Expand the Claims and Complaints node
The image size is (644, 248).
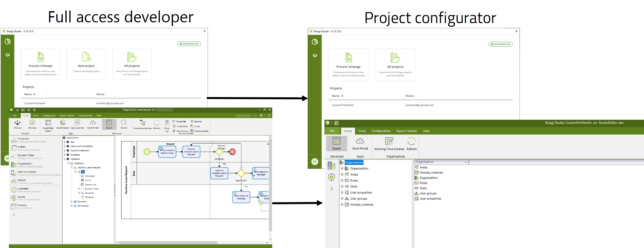(x=64, y=146)
